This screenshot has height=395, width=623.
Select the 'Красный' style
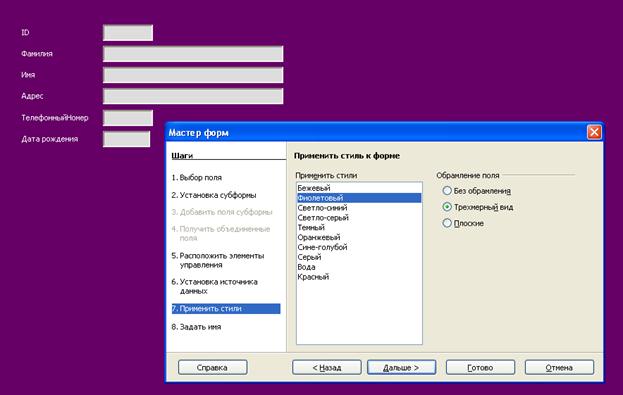(x=359, y=277)
